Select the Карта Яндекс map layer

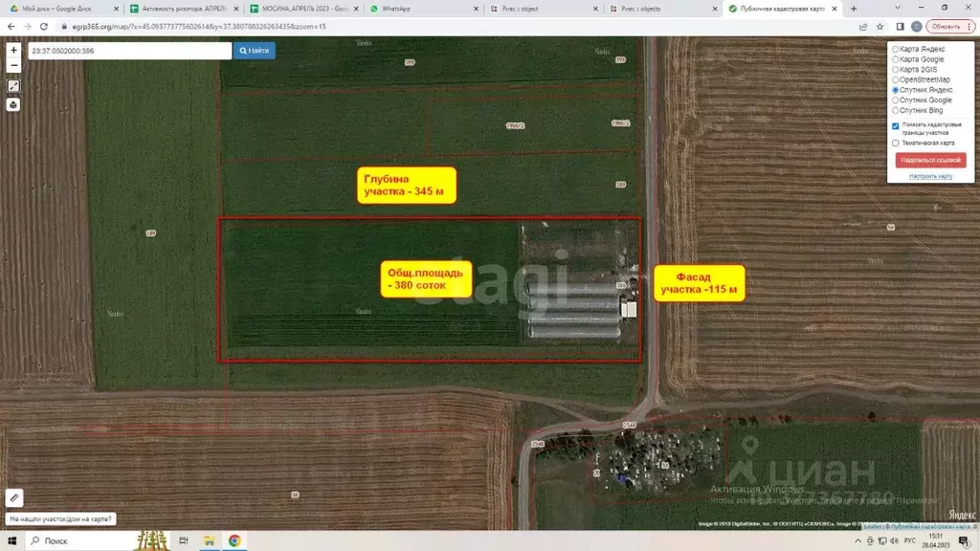pyautogui.click(x=896, y=49)
